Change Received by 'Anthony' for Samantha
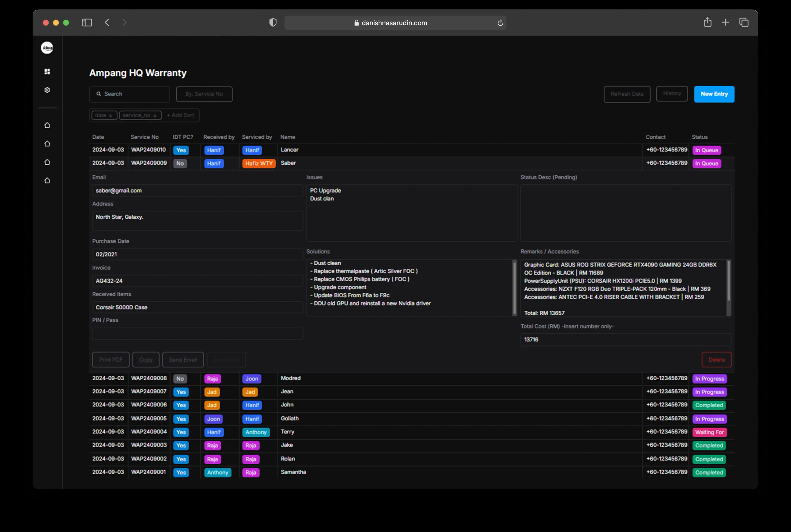The height and width of the screenshot is (532, 791). click(x=218, y=473)
